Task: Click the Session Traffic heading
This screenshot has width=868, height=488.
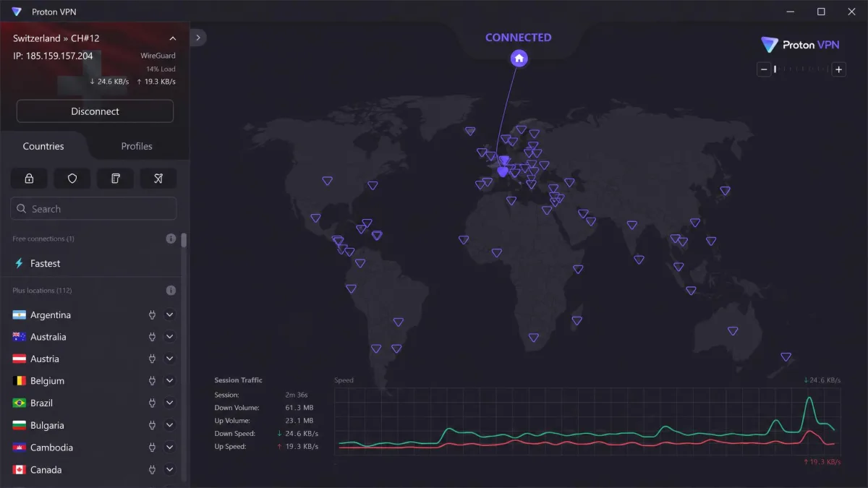Action: [x=239, y=380]
